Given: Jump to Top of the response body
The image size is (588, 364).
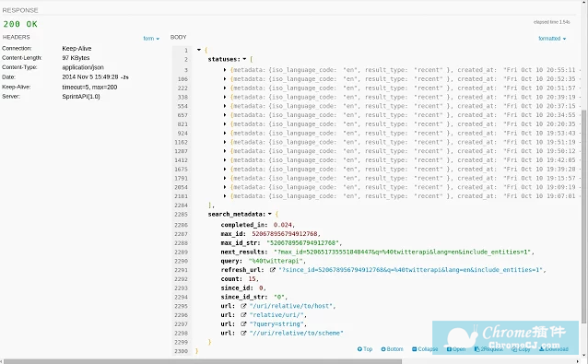Looking at the screenshot, I should point(365,349).
